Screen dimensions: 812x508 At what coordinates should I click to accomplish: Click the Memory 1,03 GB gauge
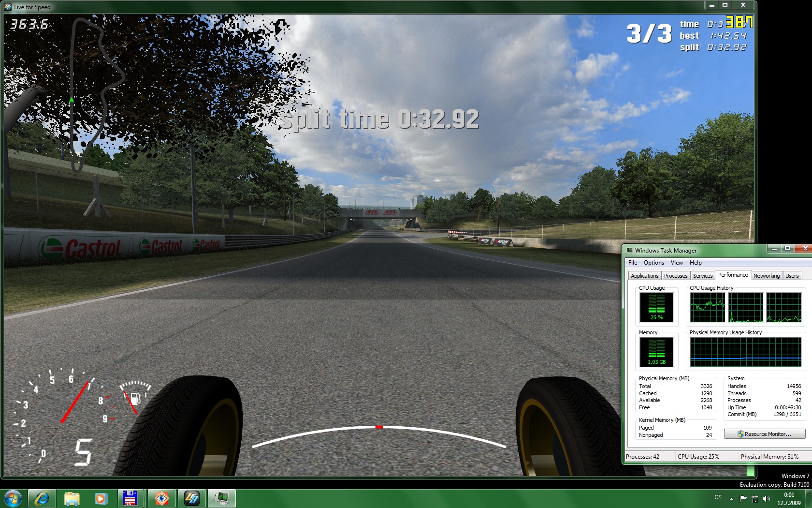click(656, 352)
